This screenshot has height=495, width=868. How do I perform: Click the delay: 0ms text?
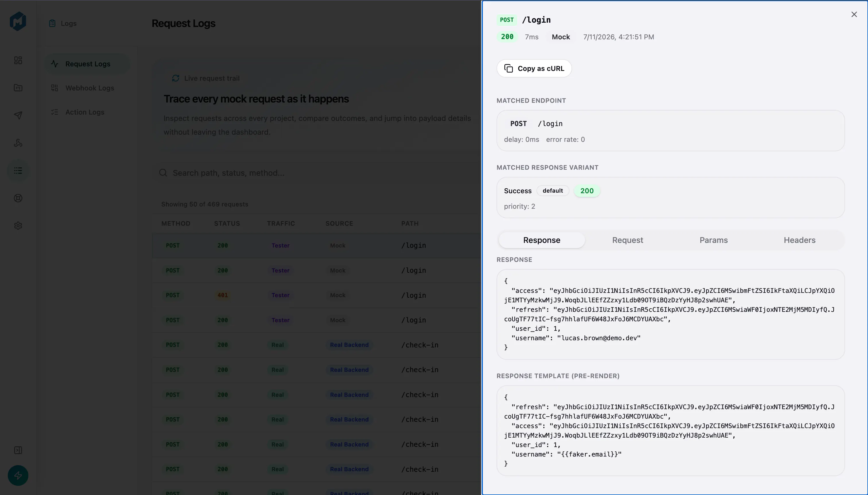(521, 139)
